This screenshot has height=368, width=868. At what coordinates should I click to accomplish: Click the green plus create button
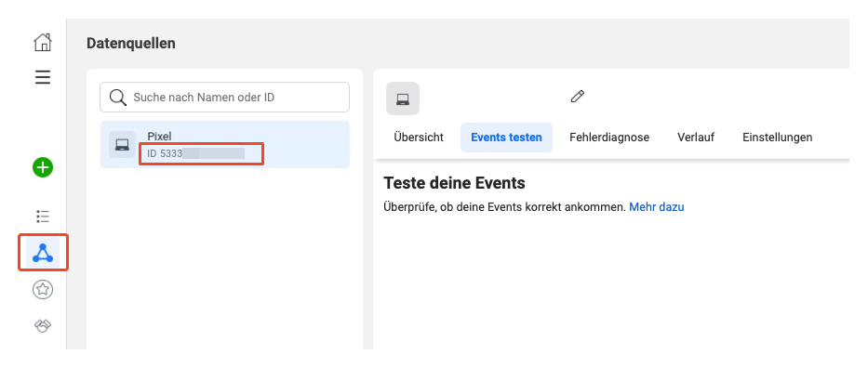pos(43,167)
